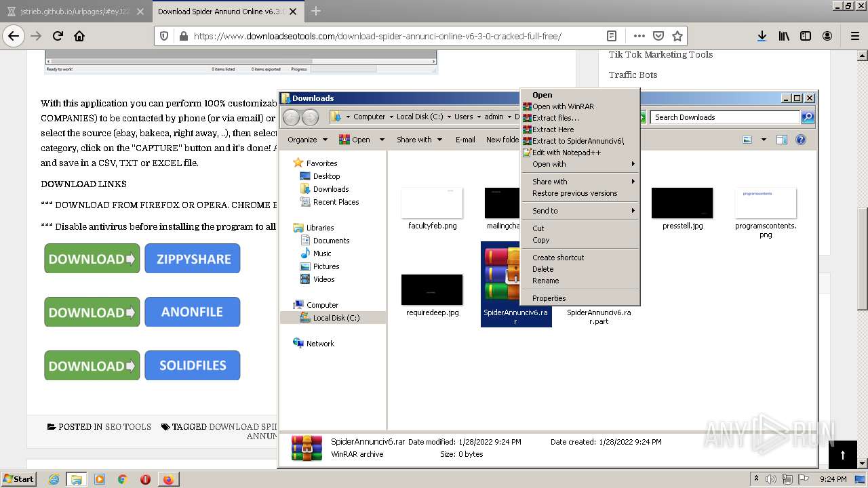Reload the current Firefox page
The width and height of the screenshot is (868, 488).
pyautogui.click(x=58, y=36)
